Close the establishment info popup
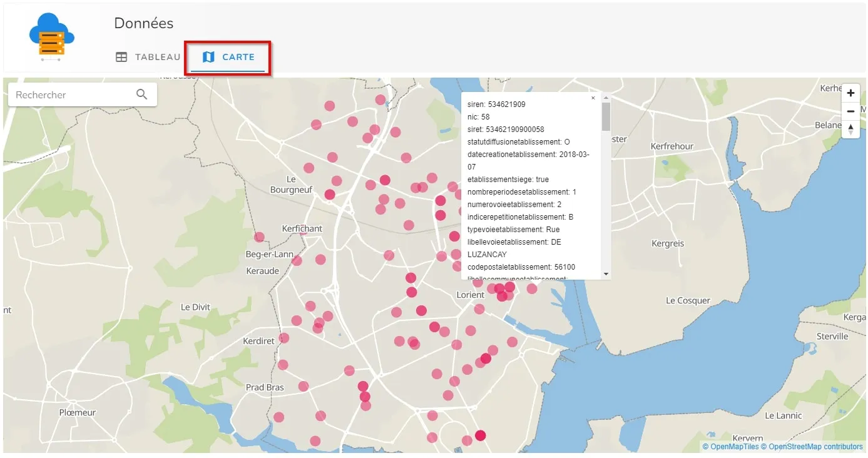The width and height of the screenshot is (868, 458). (593, 98)
